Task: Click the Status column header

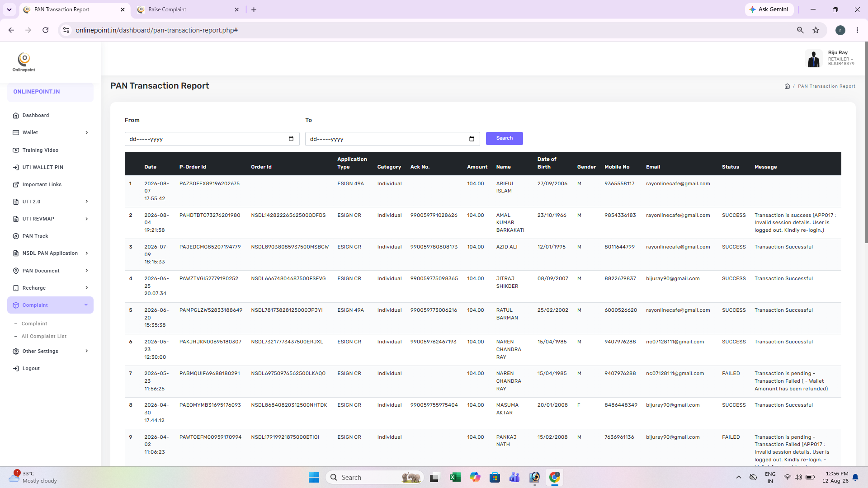Action: [730, 167]
